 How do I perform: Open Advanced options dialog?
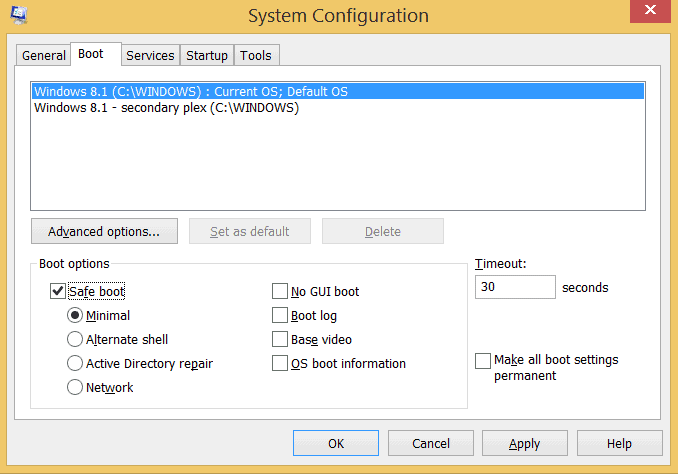click(x=104, y=231)
